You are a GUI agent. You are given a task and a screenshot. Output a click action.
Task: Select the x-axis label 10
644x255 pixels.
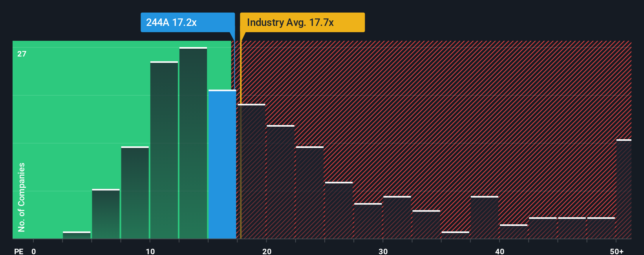[x=150, y=251]
